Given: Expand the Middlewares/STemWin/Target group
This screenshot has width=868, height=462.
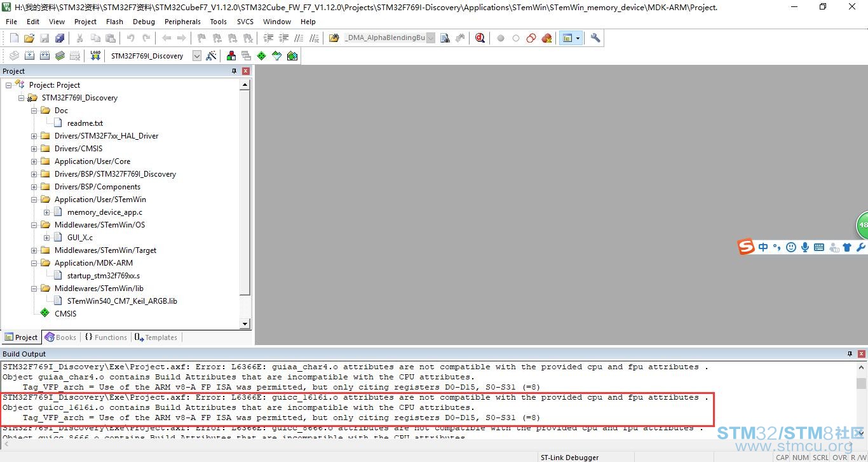Looking at the screenshot, I should 34,250.
